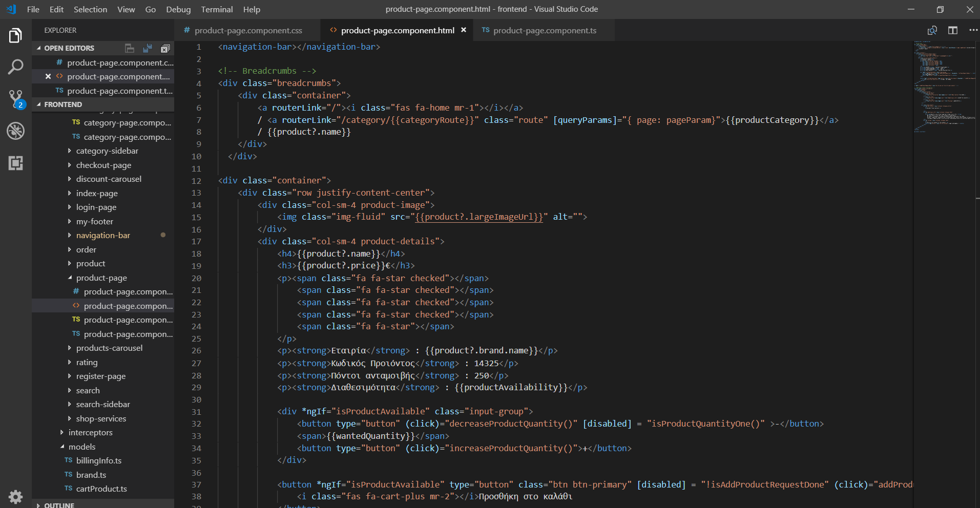980x508 pixels.
Task: Open the Extensions view
Action: 15,163
